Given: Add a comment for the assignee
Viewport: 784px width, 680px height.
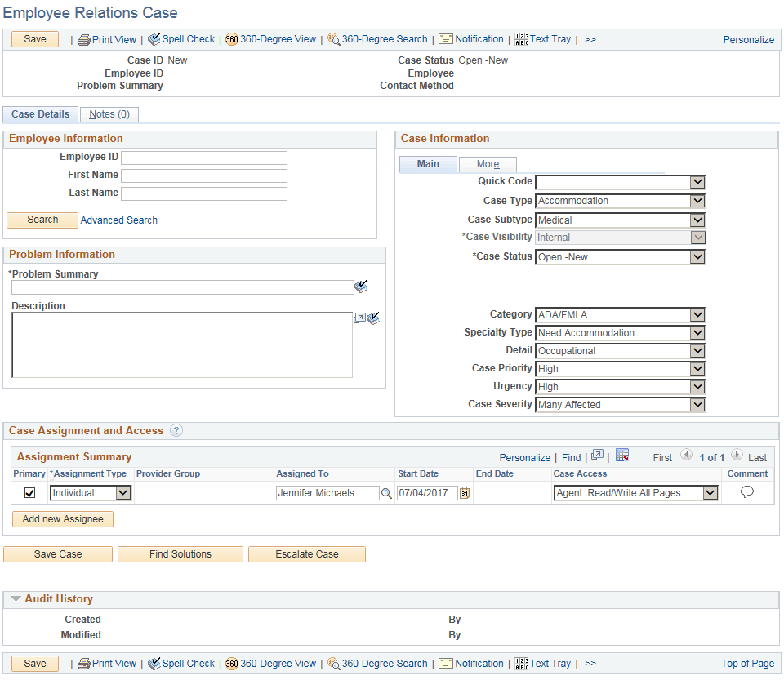Looking at the screenshot, I should pos(747,492).
